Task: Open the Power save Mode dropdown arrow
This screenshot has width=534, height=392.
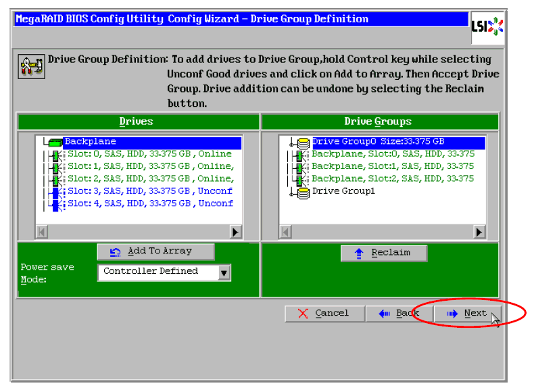Action: coord(224,273)
